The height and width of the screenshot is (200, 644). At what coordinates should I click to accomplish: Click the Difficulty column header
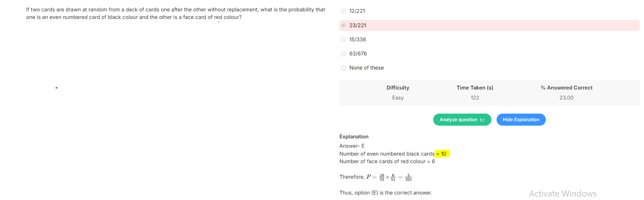click(398, 88)
